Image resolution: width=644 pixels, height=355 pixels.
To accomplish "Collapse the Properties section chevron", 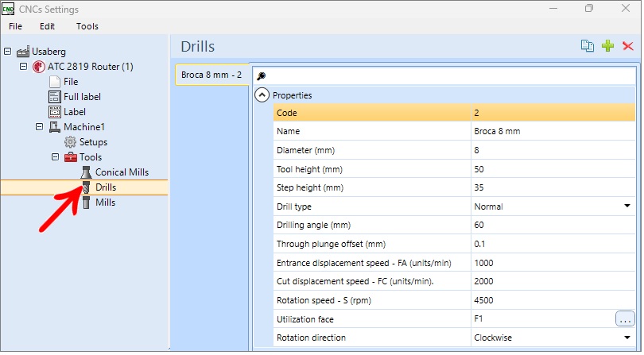I will (262, 95).
